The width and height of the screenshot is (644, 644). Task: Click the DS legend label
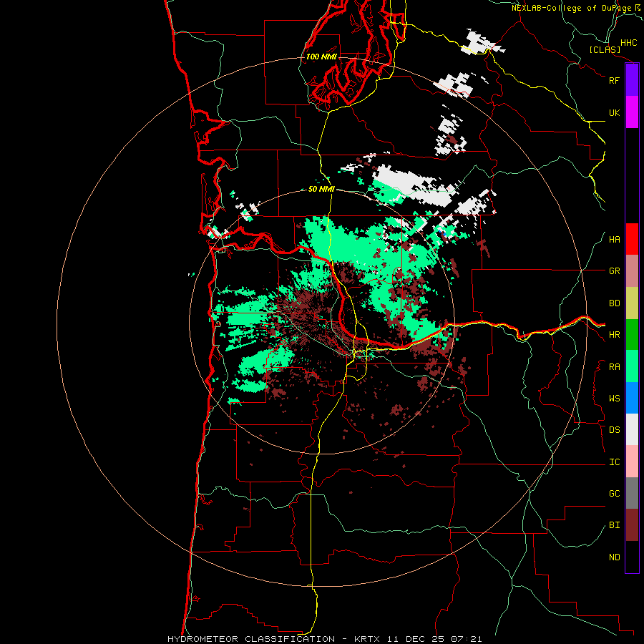(x=614, y=430)
